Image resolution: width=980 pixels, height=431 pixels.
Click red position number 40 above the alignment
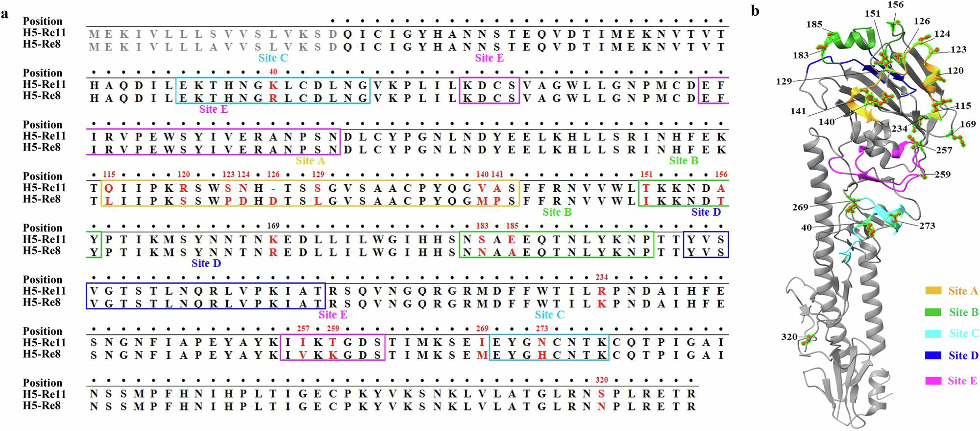[x=273, y=72]
